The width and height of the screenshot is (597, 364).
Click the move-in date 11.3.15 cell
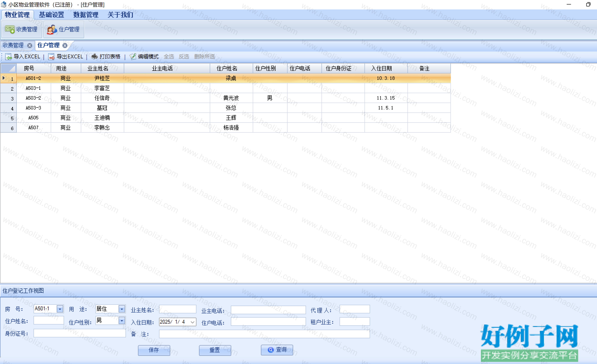coord(386,98)
